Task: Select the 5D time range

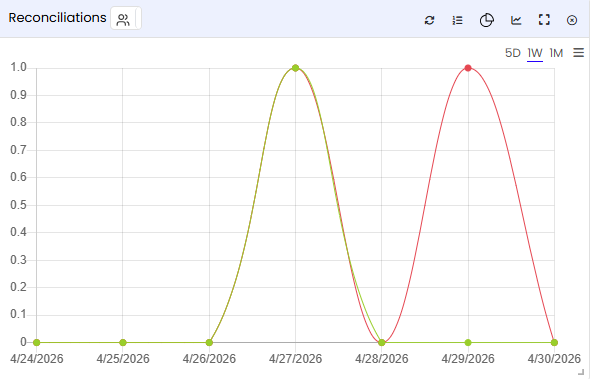Action: [x=513, y=53]
